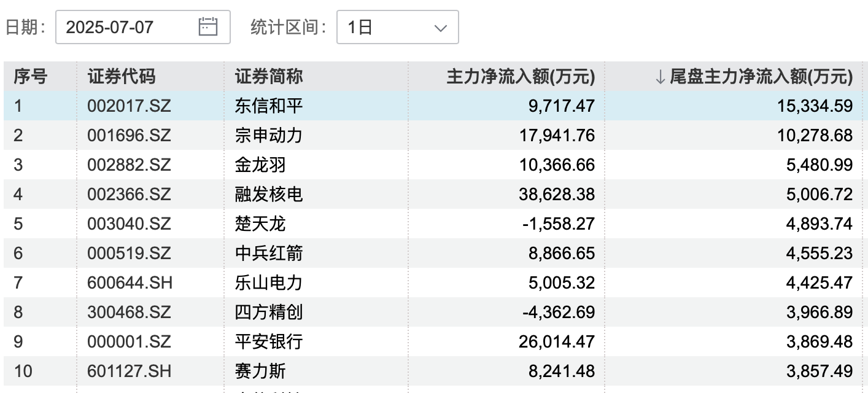Click the date input showing 2025-07-07
868x393 pixels.
tap(143, 27)
